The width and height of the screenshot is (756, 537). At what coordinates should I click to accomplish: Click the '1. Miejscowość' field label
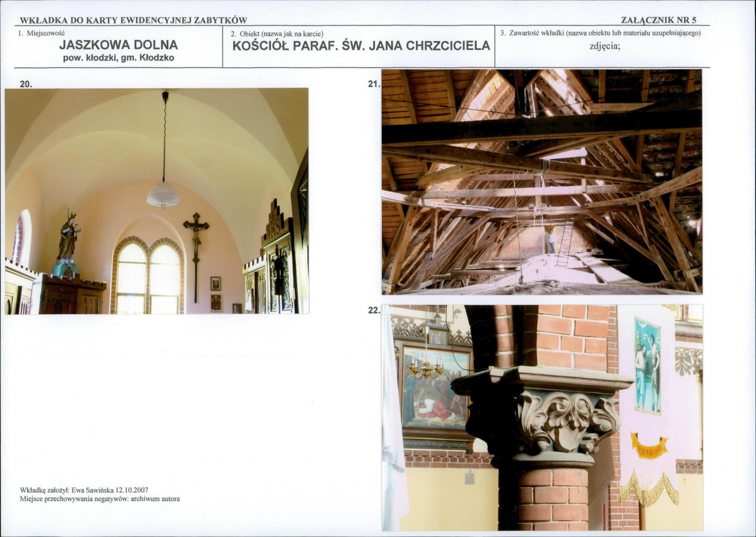pos(37,33)
